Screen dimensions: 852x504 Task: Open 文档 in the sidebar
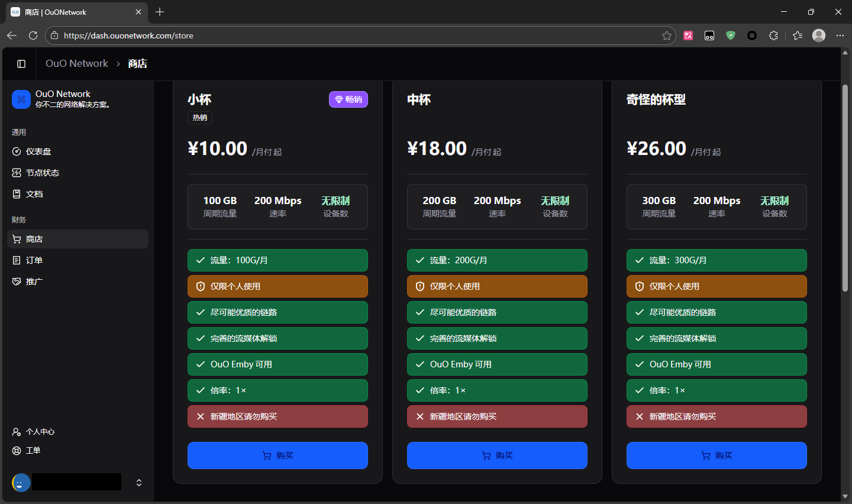click(x=34, y=194)
